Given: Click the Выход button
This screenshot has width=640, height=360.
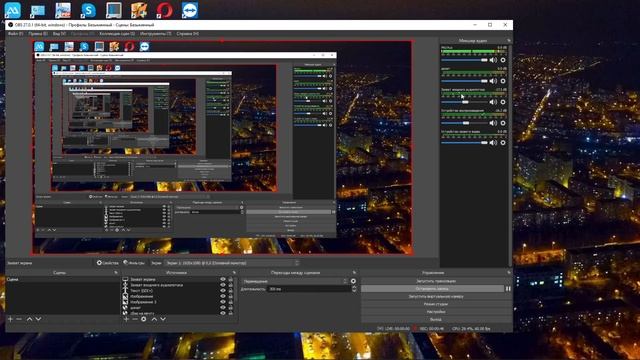Looking at the screenshot, I should click(436, 319).
